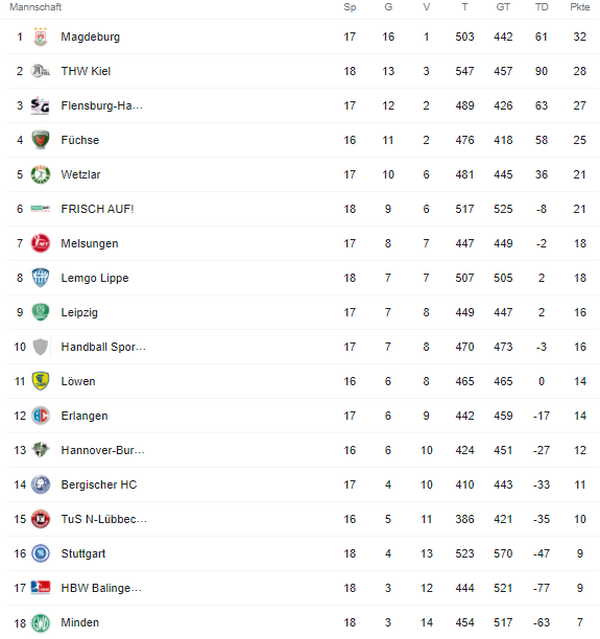Select the Lemgo Lippe blue shield icon
The height and width of the screenshot is (639, 600).
point(40,278)
